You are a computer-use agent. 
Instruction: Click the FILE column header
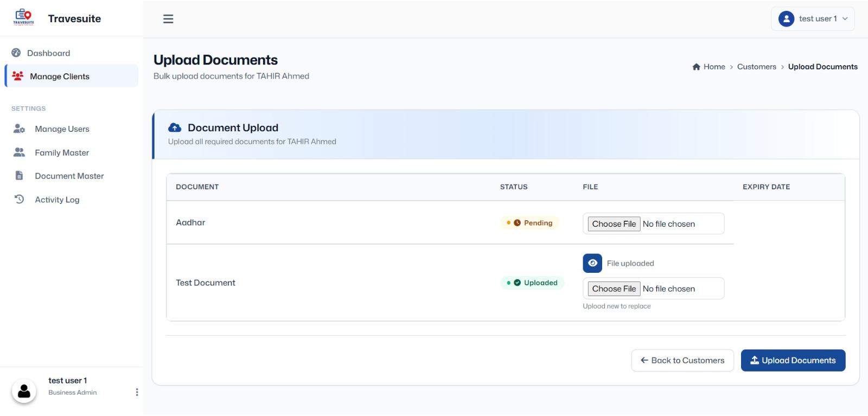[590, 187]
